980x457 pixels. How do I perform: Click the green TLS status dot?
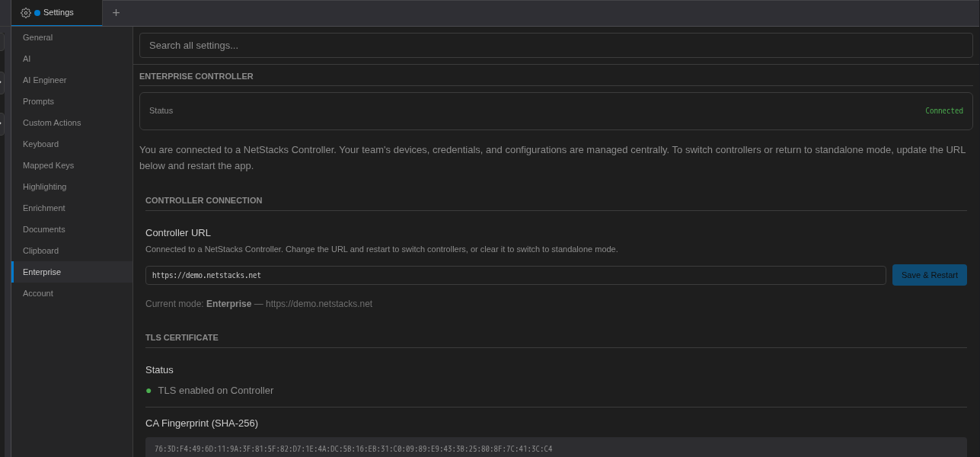point(148,391)
